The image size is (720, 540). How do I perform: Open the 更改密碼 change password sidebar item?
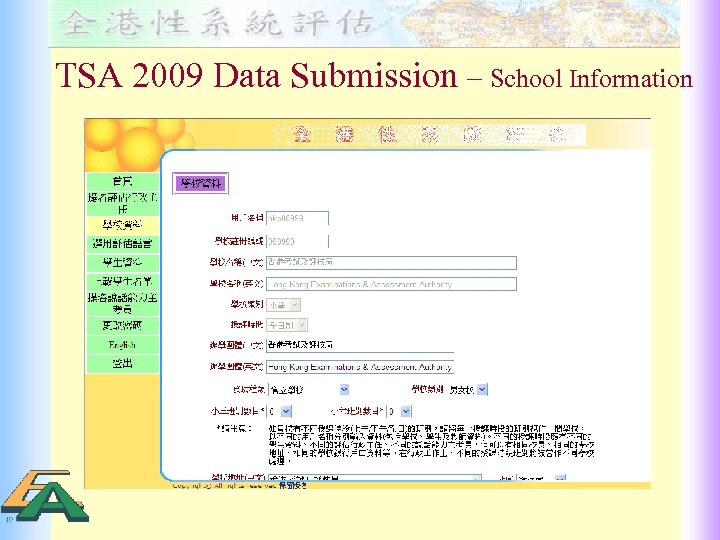[x=122, y=326]
